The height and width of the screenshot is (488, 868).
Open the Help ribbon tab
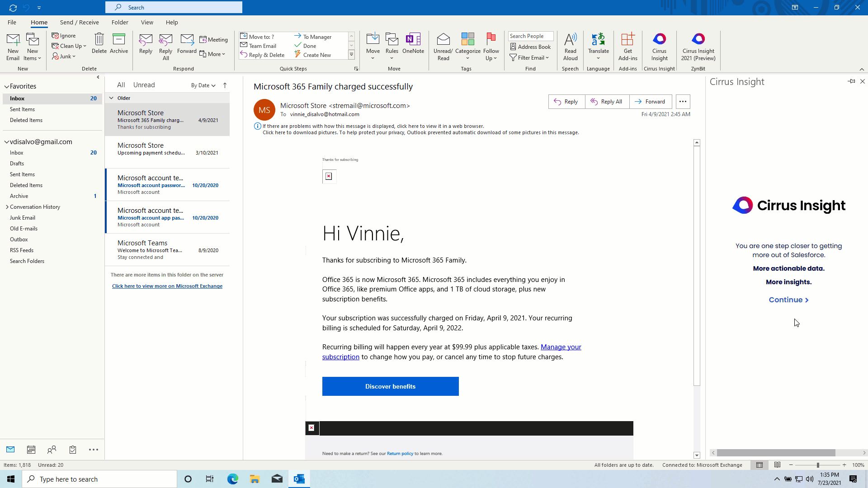click(x=172, y=22)
